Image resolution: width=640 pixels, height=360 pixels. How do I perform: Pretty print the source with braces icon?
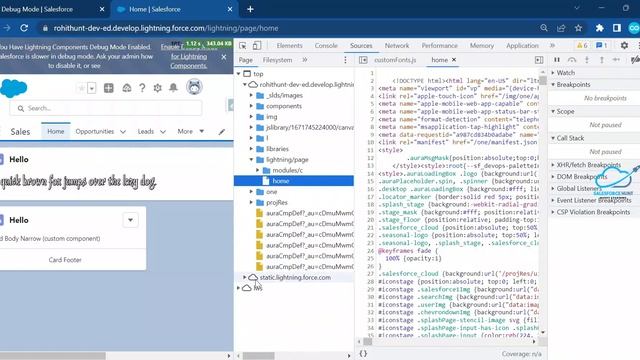363,353
